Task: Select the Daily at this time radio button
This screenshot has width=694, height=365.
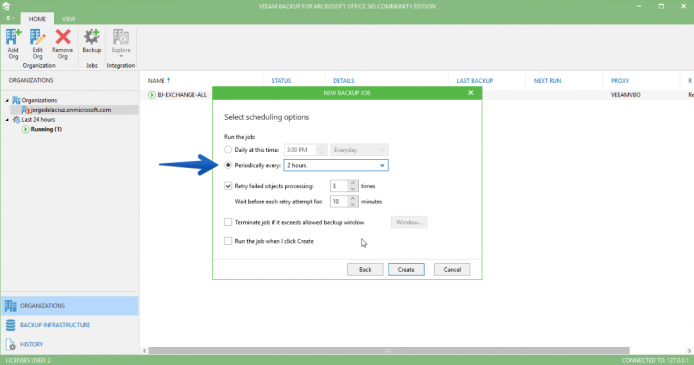Action: (228, 150)
